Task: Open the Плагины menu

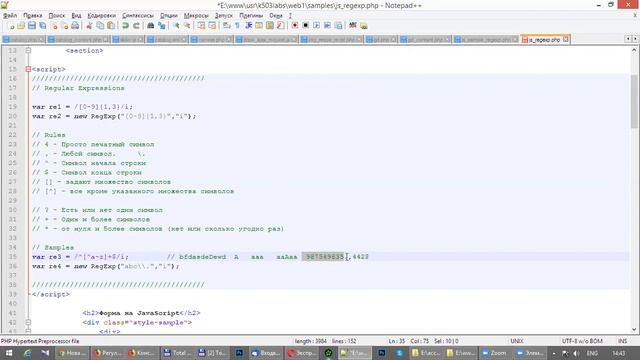Action: (x=251, y=16)
